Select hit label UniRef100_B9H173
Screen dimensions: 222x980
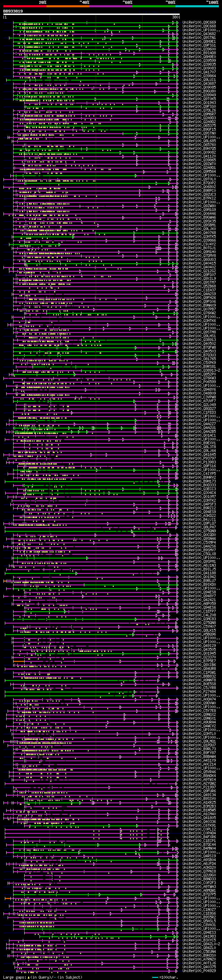pos(199,481)
